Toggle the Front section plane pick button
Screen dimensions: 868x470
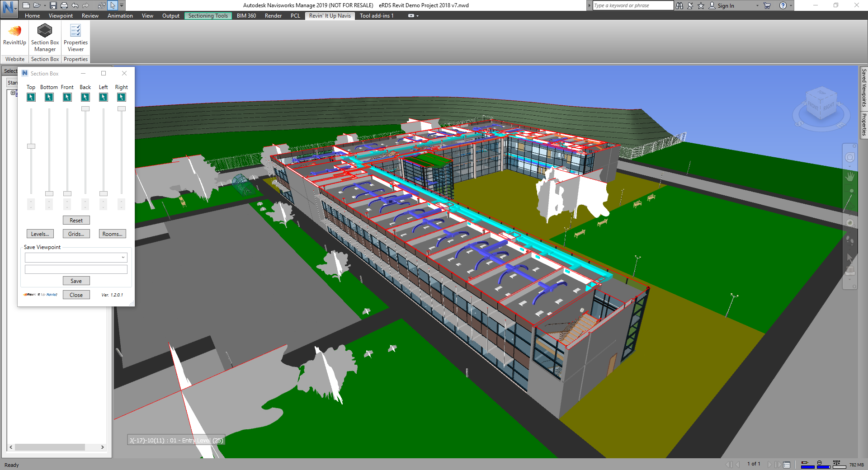[67, 97]
